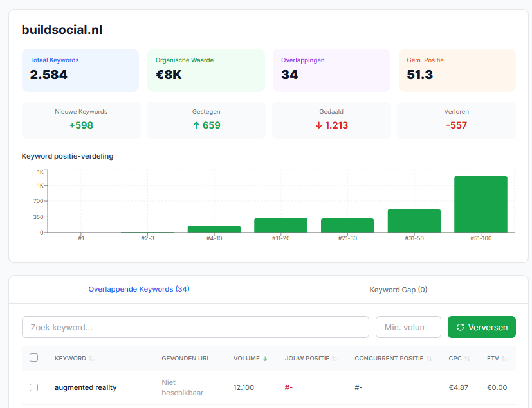Image resolution: width=532 pixels, height=408 pixels.
Task: Click the €4.87 CPC value
Action: pos(459,387)
